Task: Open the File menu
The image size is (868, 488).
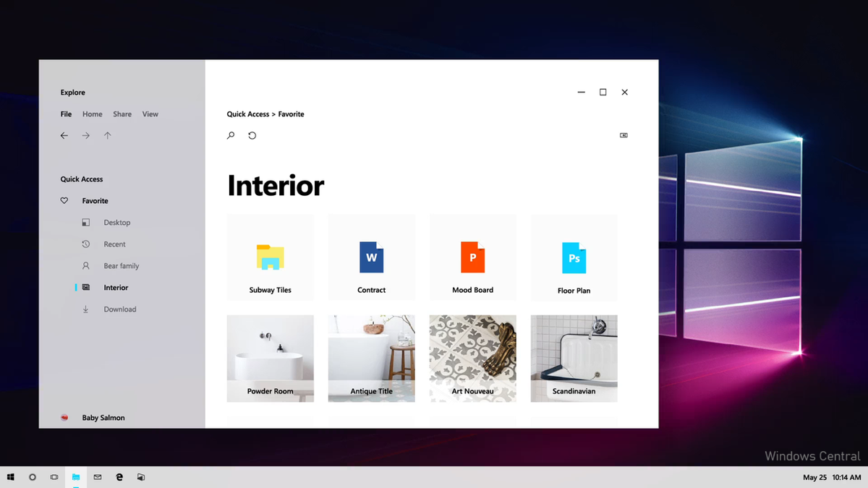Action: (66, 114)
